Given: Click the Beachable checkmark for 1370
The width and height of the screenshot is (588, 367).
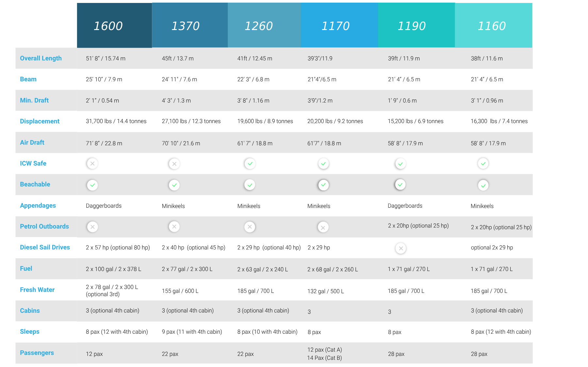Looking at the screenshot, I should [x=174, y=185].
